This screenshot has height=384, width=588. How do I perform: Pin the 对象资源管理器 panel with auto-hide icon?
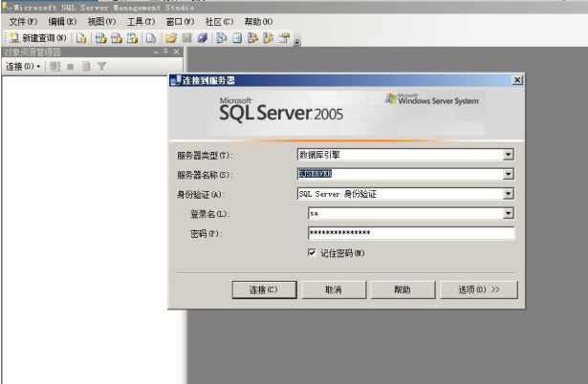pyautogui.click(x=165, y=51)
